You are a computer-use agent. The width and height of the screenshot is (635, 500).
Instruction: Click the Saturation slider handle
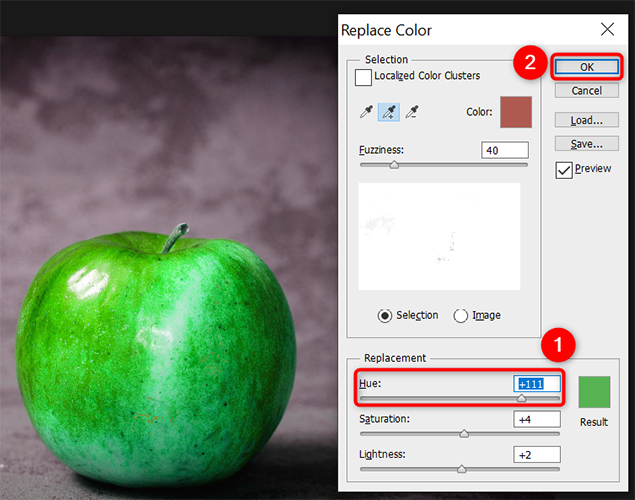click(x=464, y=434)
